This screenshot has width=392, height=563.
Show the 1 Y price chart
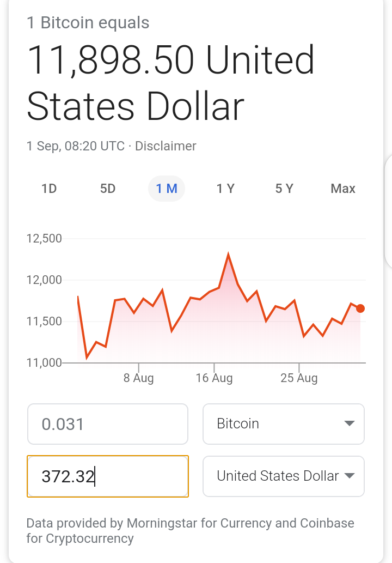225,189
